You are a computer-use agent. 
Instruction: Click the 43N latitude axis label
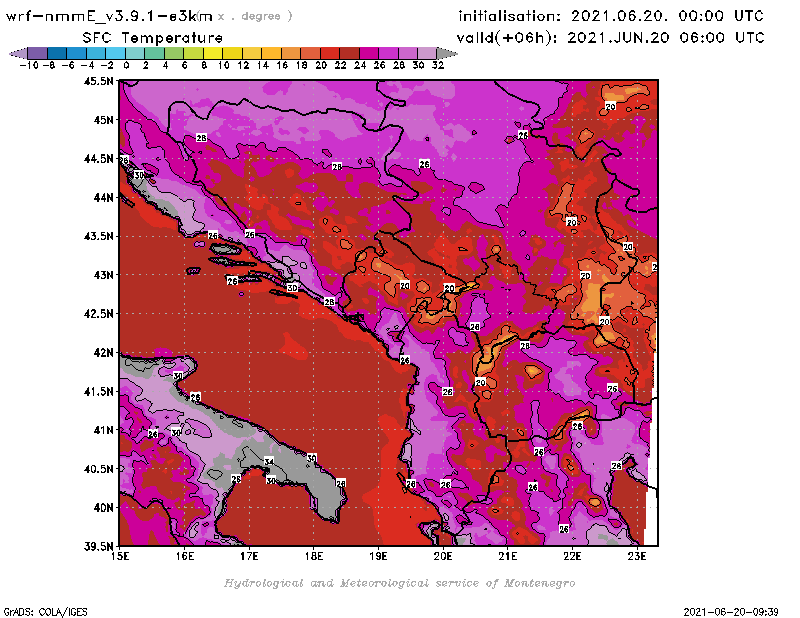coord(103,275)
